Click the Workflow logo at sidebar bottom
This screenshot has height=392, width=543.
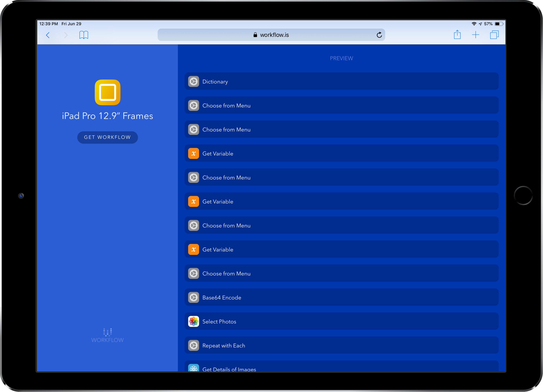tap(108, 335)
